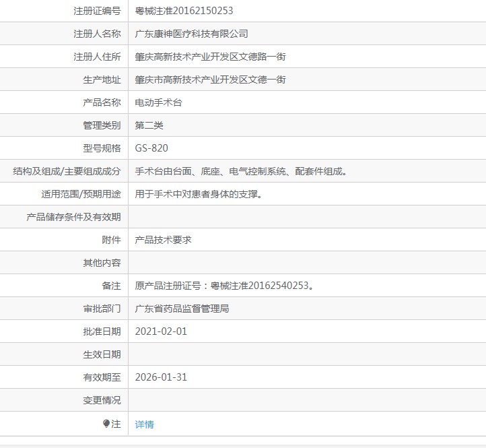
Task: Select the remark 原产品注册证号：粤械注准20162540253
Action: 225,286
